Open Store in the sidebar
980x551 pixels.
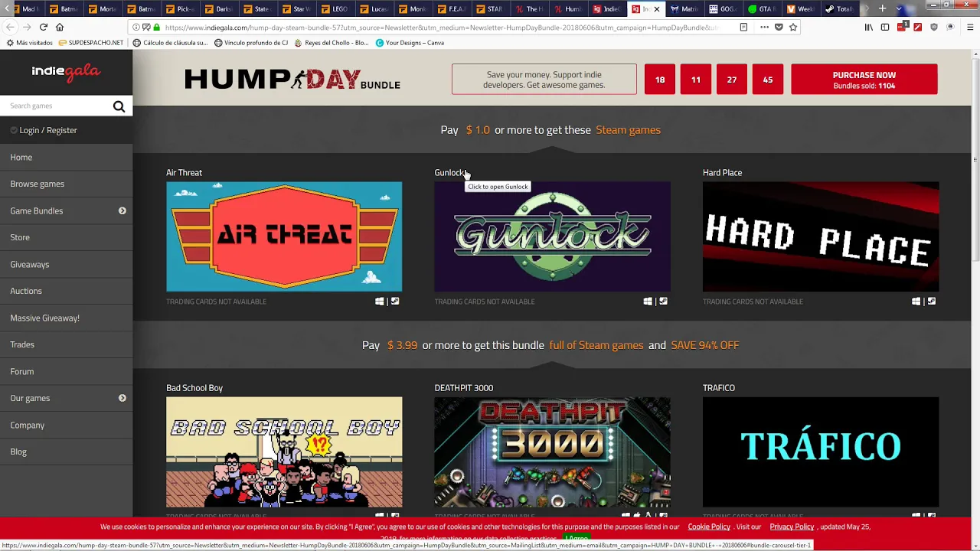[20, 237]
